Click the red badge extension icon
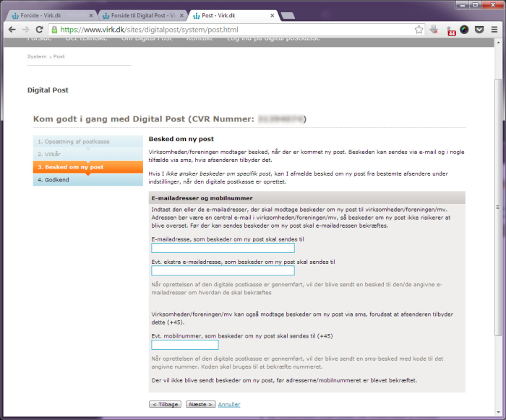This screenshot has height=420, width=506. pyautogui.click(x=451, y=31)
